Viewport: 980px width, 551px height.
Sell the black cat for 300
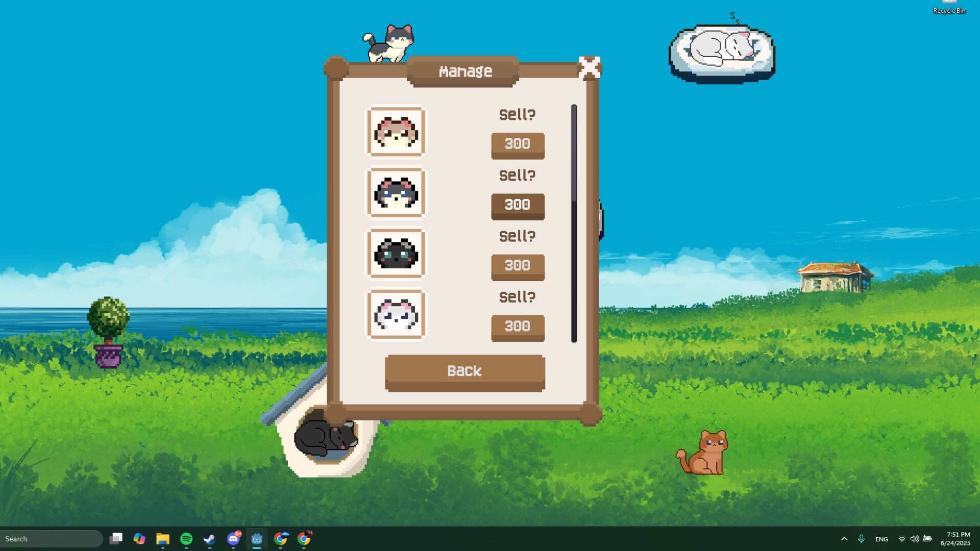click(518, 266)
